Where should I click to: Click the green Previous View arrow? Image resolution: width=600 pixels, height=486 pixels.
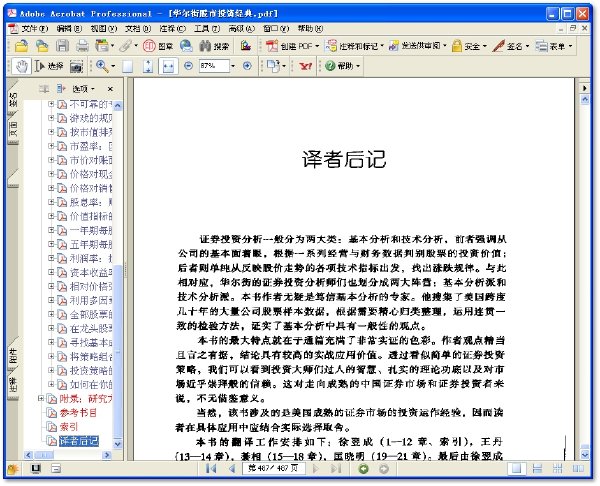click(x=364, y=469)
